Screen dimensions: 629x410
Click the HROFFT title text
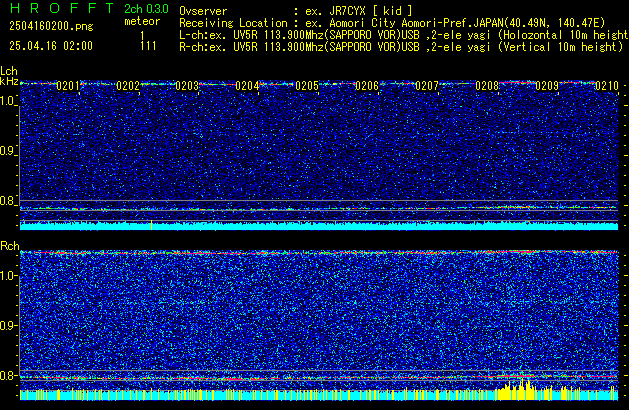[62, 8]
